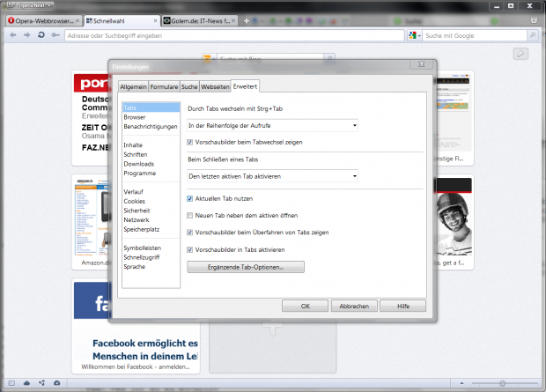Close the Golem.de tab
546x392 pixels.
click(233, 21)
